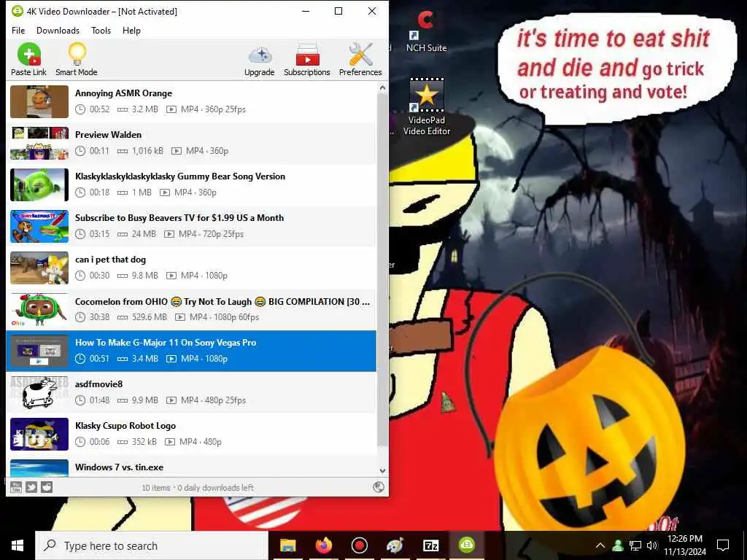
Task: Select the 'asdfmovie8' title
Action: tap(98, 384)
